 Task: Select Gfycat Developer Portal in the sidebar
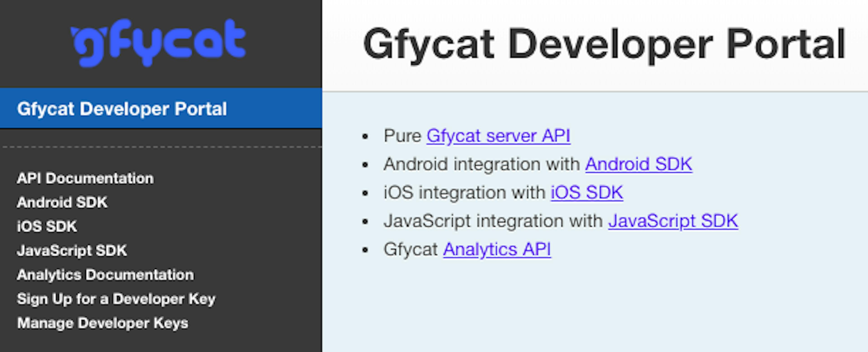(122, 108)
